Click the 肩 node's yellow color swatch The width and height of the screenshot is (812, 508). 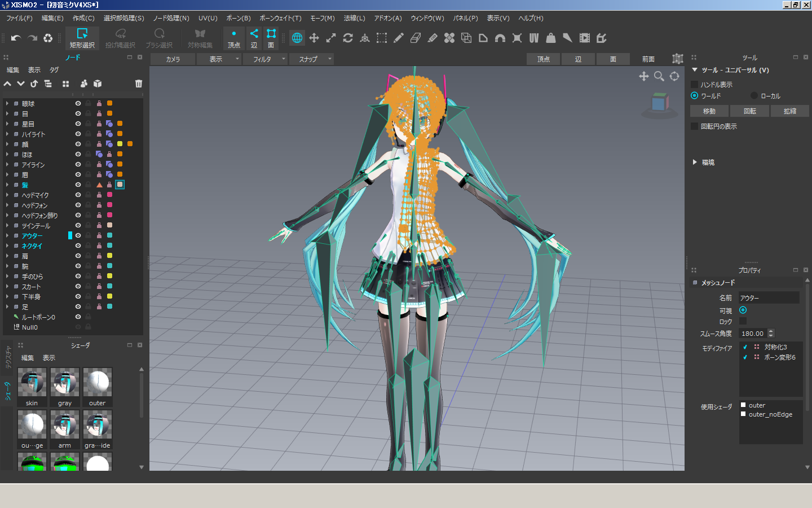109,256
